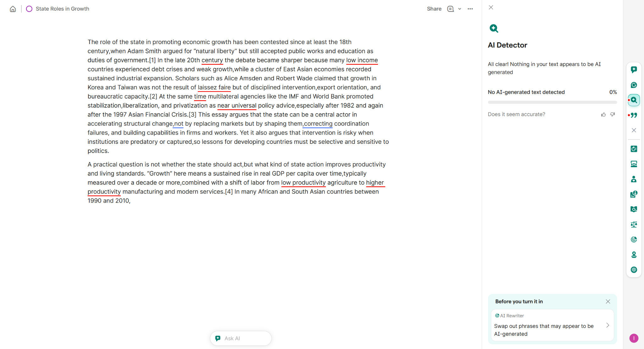Expand the AI Rewriter suggestion chevron
This screenshot has height=349, width=644.
608,325
